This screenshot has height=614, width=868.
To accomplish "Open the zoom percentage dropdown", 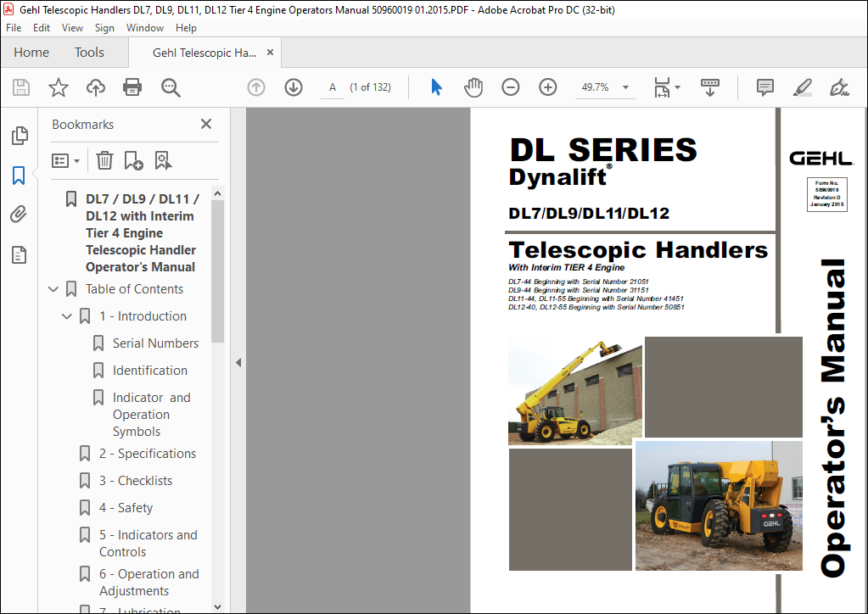I will 625,87.
